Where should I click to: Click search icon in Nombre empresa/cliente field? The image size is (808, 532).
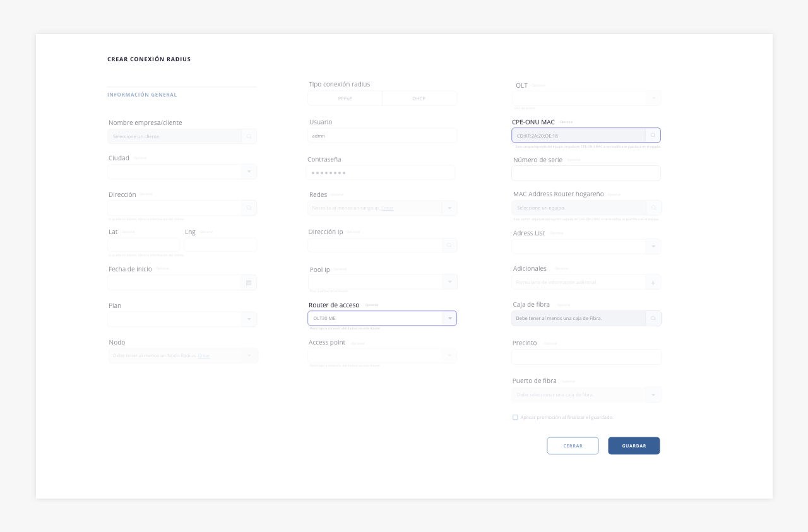[249, 136]
